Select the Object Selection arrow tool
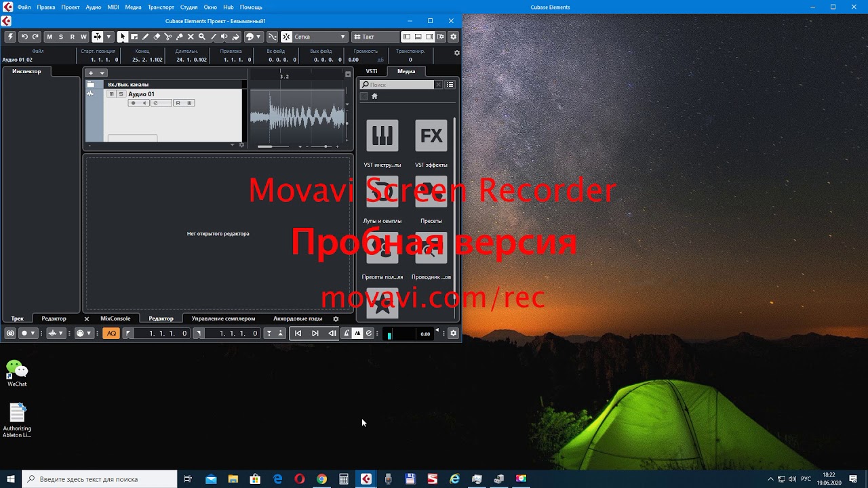868x488 pixels. click(x=123, y=37)
